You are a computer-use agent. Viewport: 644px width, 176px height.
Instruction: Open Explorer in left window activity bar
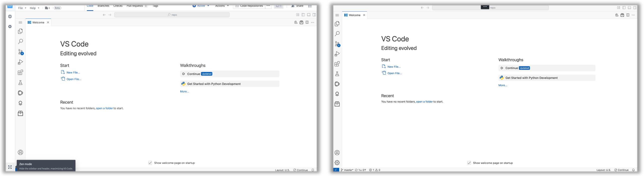coord(21,31)
